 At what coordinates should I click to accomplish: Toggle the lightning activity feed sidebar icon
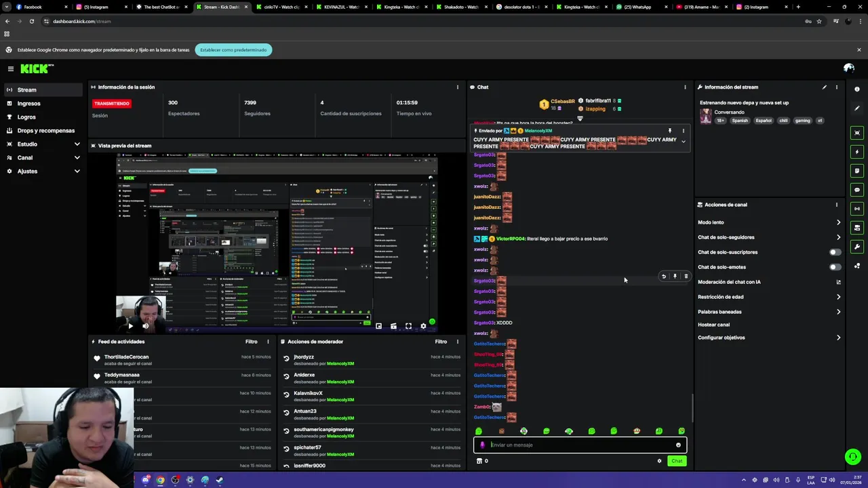point(857,152)
